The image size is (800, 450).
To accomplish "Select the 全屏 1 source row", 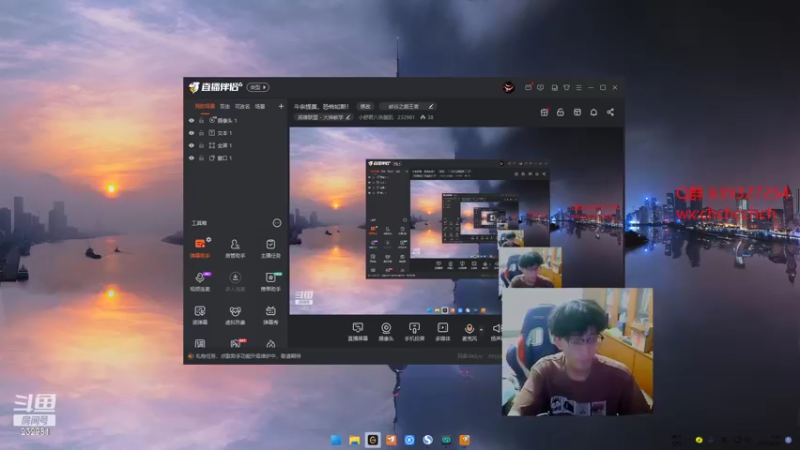I will (236, 145).
